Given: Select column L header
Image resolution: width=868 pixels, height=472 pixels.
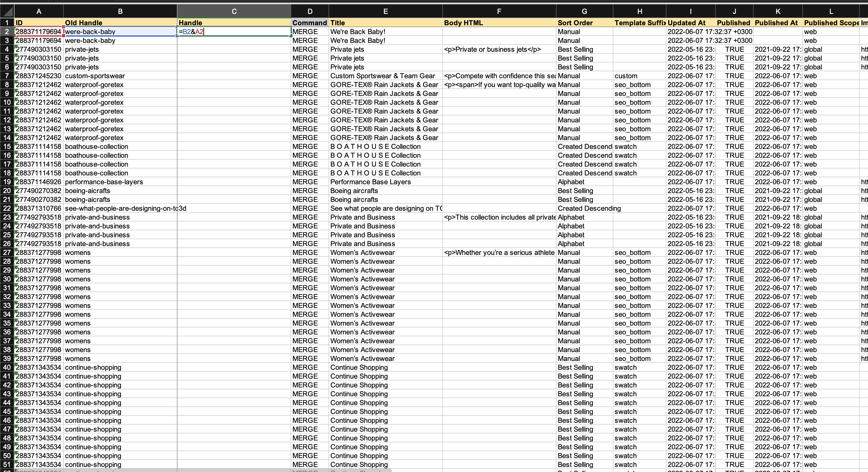Looking at the screenshot, I should [831, 11].
